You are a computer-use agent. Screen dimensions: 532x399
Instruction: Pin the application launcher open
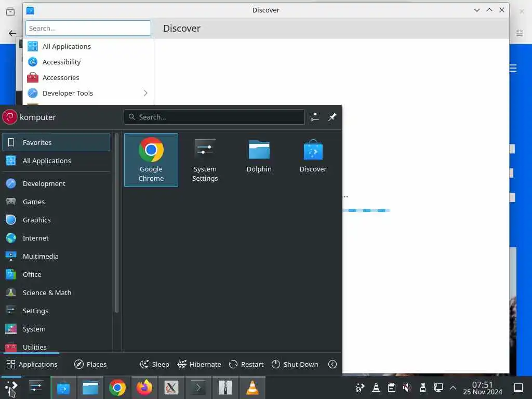332,117
